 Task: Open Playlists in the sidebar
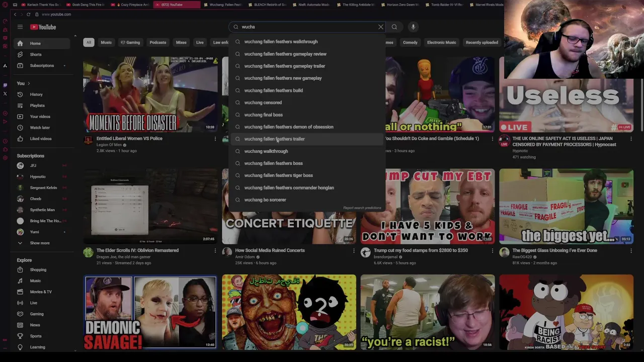pos(42,106)
